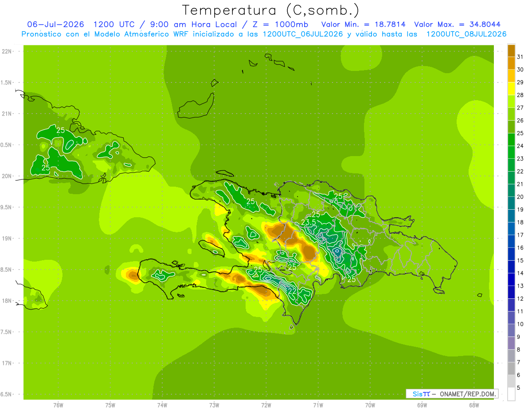Click the colorbar swatch between 14 and 15

(511, 267)
